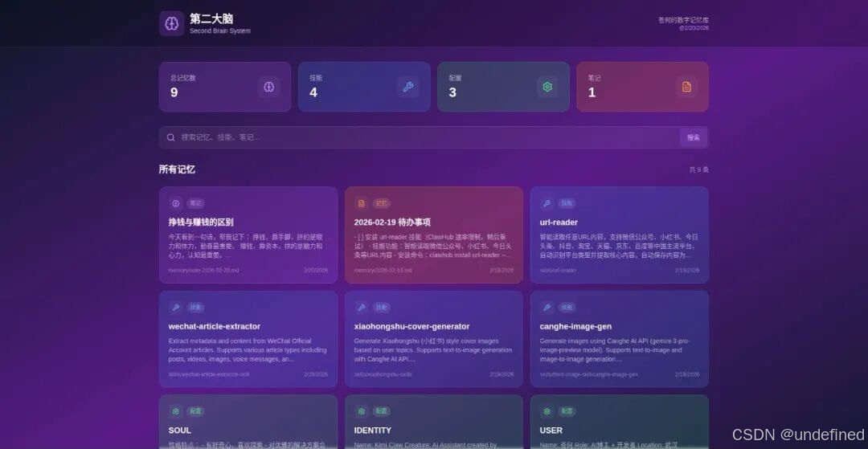Open the wechat-article-extractor card title
This screenshot has height=449, width=868.
(x=215, y=326)
